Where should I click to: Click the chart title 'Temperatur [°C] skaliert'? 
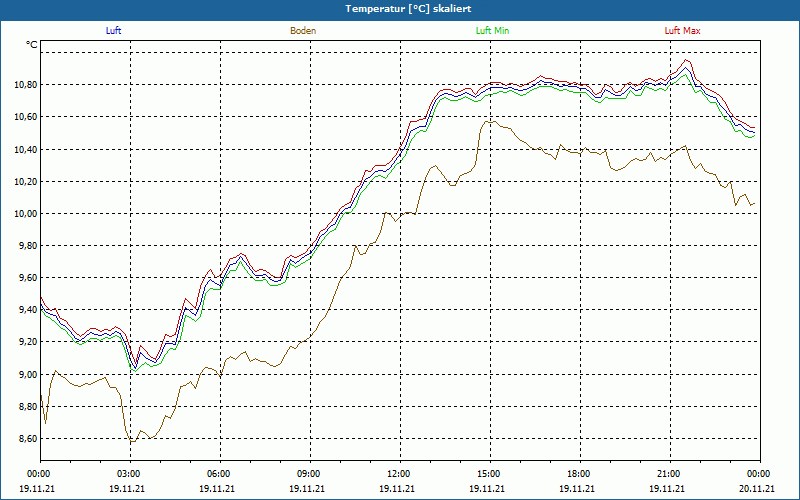point(408,9)
